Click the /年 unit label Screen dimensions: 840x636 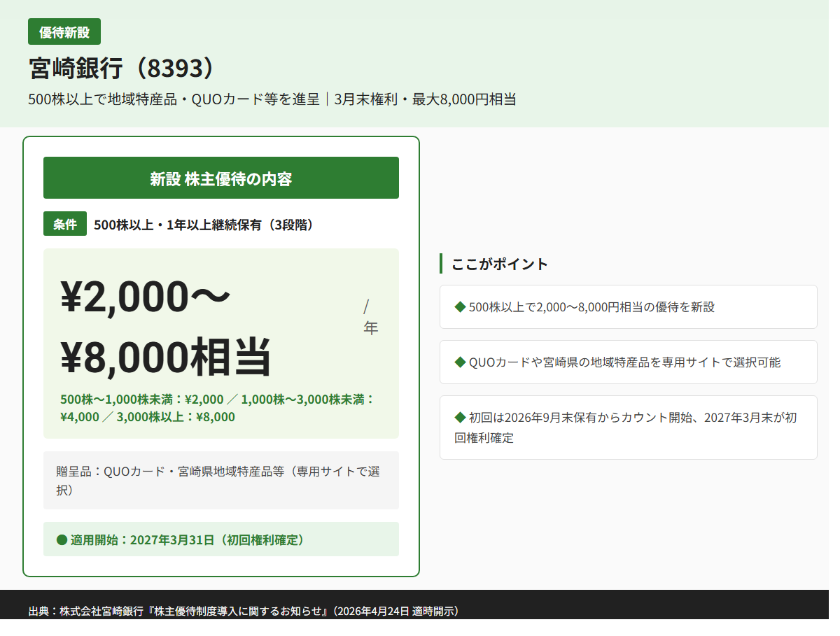[371, 317]
